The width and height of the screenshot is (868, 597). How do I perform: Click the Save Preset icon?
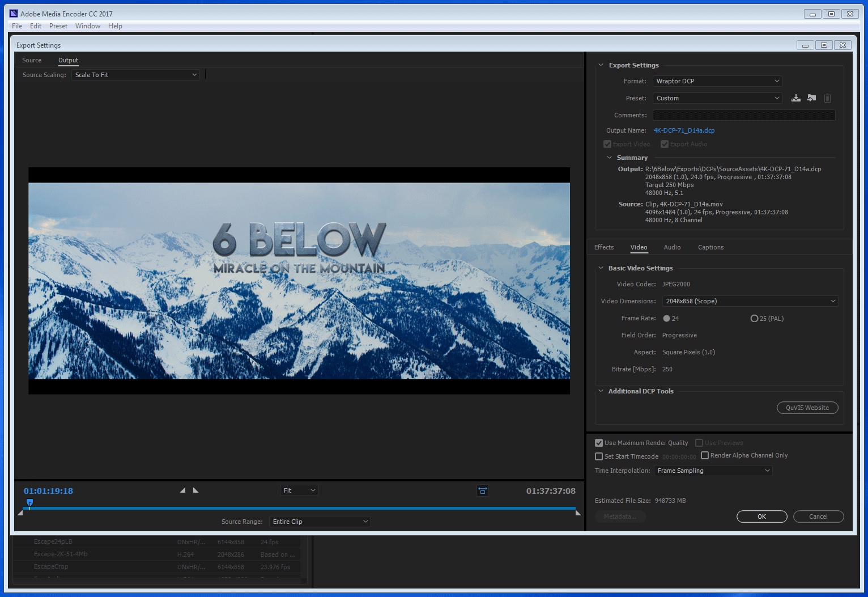point(796,98)
